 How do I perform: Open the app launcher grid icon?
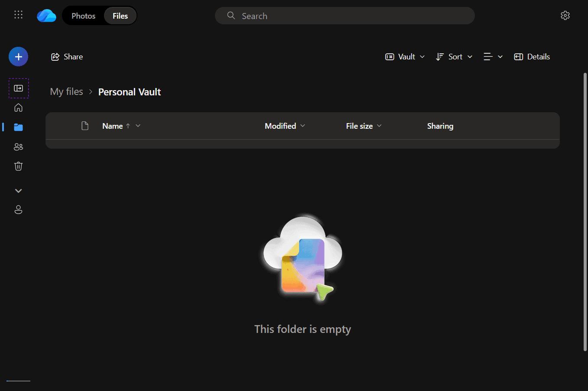pos(18,15)
